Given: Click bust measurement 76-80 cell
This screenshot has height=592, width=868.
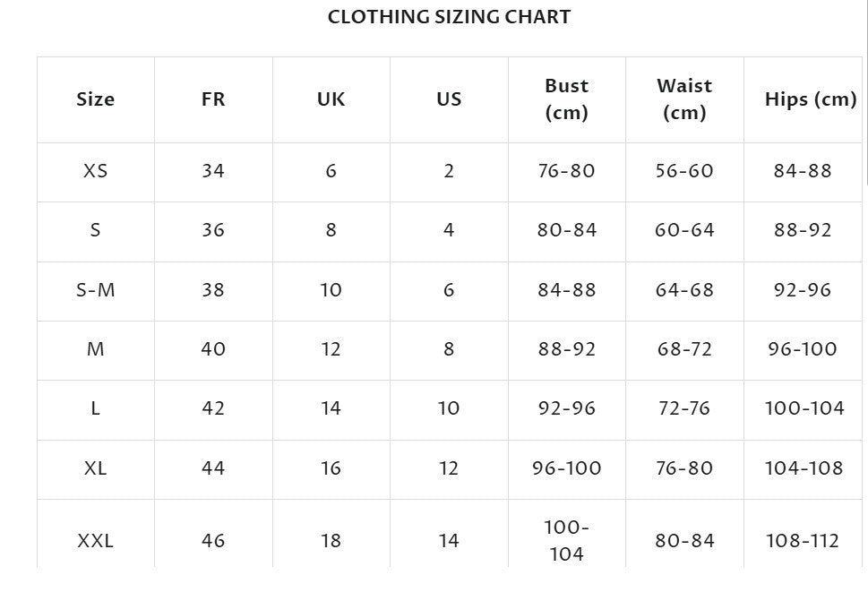Looking at the screenshot, I should pos(567,171).
